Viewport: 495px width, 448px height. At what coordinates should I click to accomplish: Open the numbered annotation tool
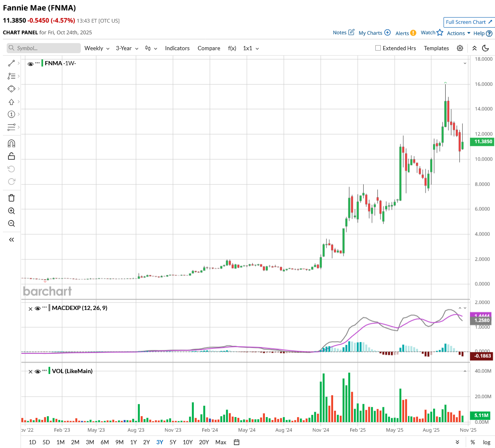11,114
